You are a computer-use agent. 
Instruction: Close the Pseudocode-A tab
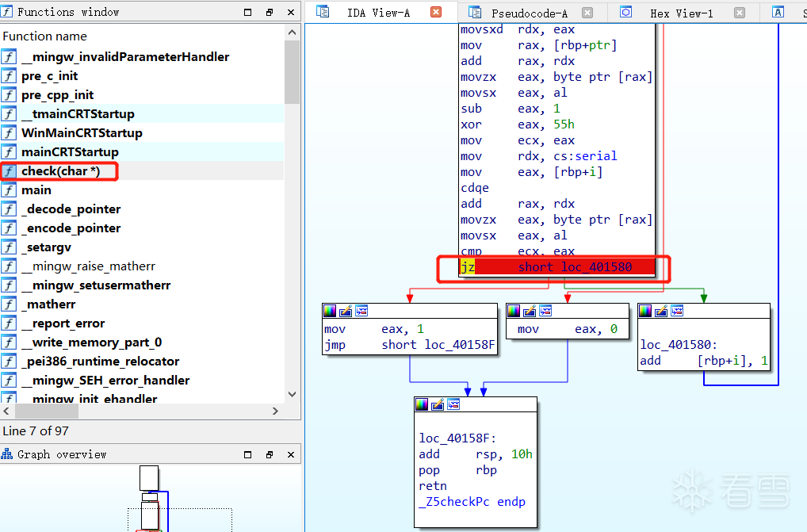587,13
